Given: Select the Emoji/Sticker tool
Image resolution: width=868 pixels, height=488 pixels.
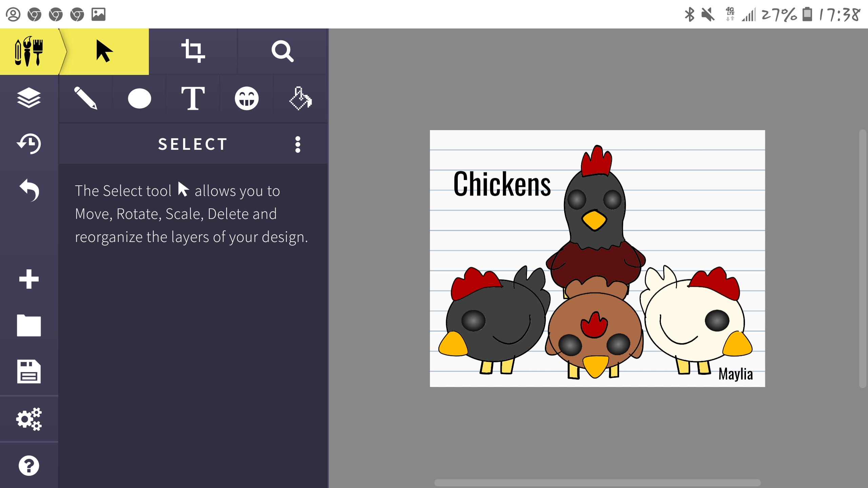Looking at the screenshot, I should pos(246,98).
